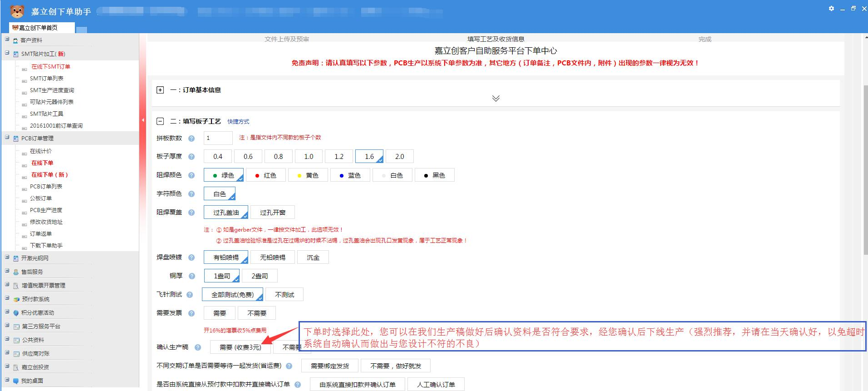This screenshot has width=868, height=391.
Task: Expand the 客户资料 tree node
Action: 7,39
